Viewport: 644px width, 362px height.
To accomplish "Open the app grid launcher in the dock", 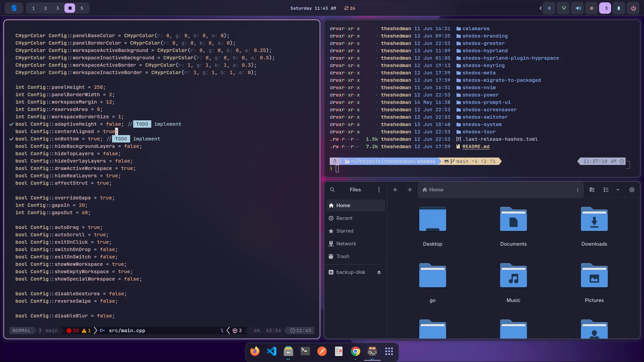I will click(x=389, y=351).
